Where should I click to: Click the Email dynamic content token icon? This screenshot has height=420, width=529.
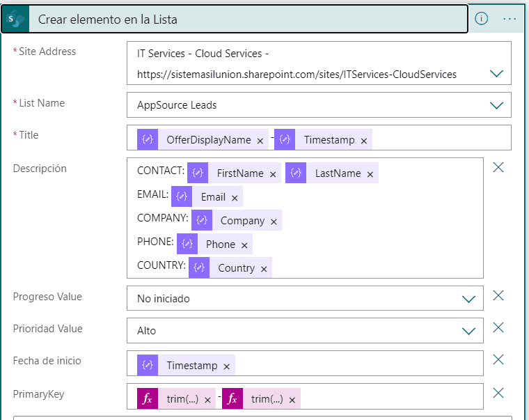[182, 196]
